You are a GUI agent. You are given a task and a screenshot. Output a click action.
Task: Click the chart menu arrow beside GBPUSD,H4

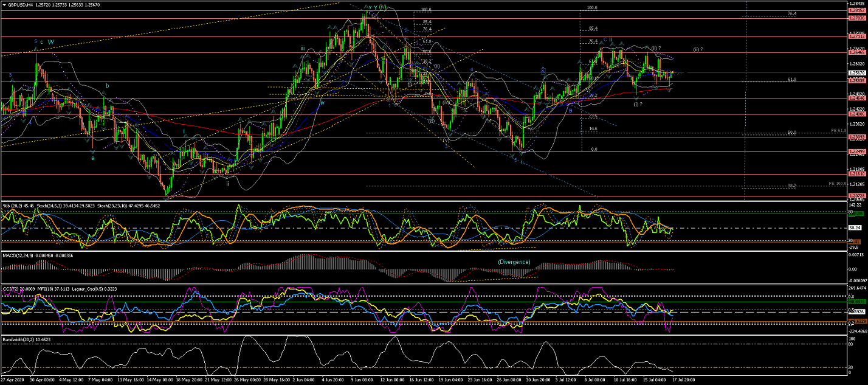coord(4,4)
